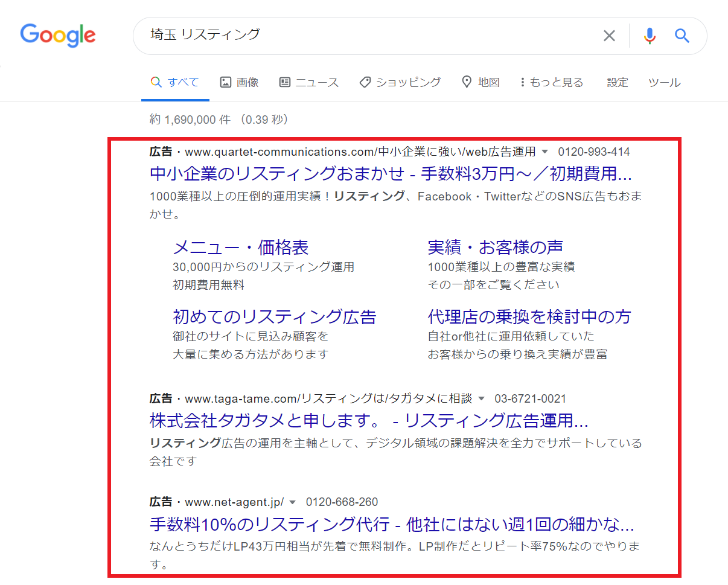Click the description 1000業種以上の豊富な実績
Viewport: 728px width, 585px height.
[x=501, y=267]
